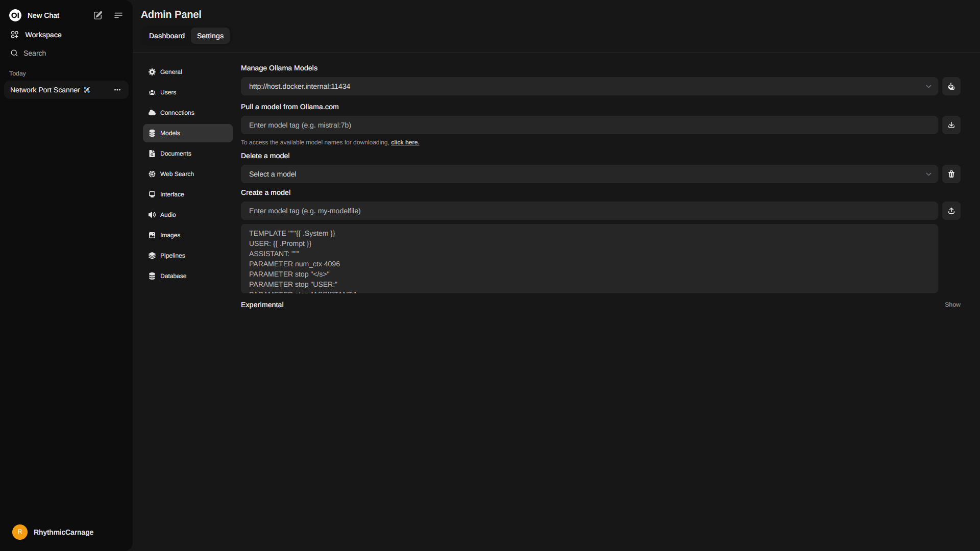Open Audio settings section
Viewport: 980px width, 551px height.
click(188, 215)
